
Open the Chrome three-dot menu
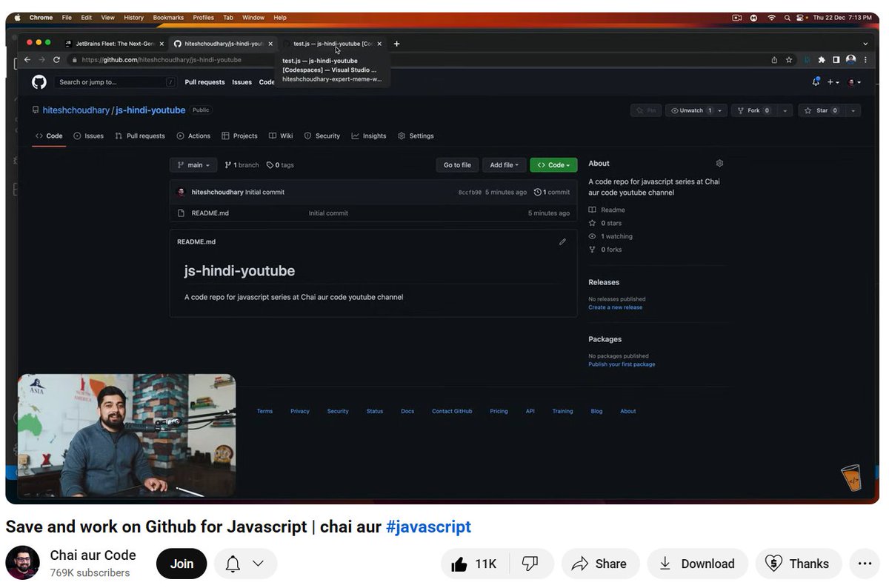(865, 60)
